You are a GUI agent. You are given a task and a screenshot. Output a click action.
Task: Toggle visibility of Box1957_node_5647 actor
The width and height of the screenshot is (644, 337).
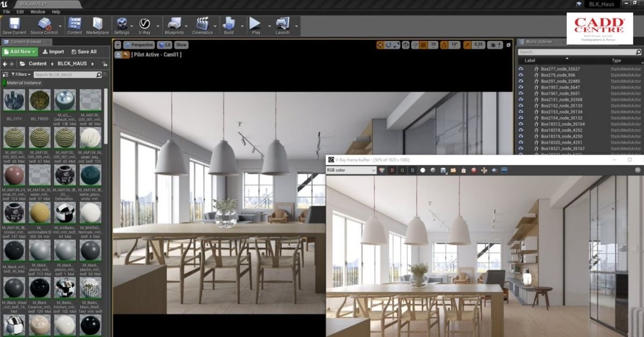click(521, 87)
